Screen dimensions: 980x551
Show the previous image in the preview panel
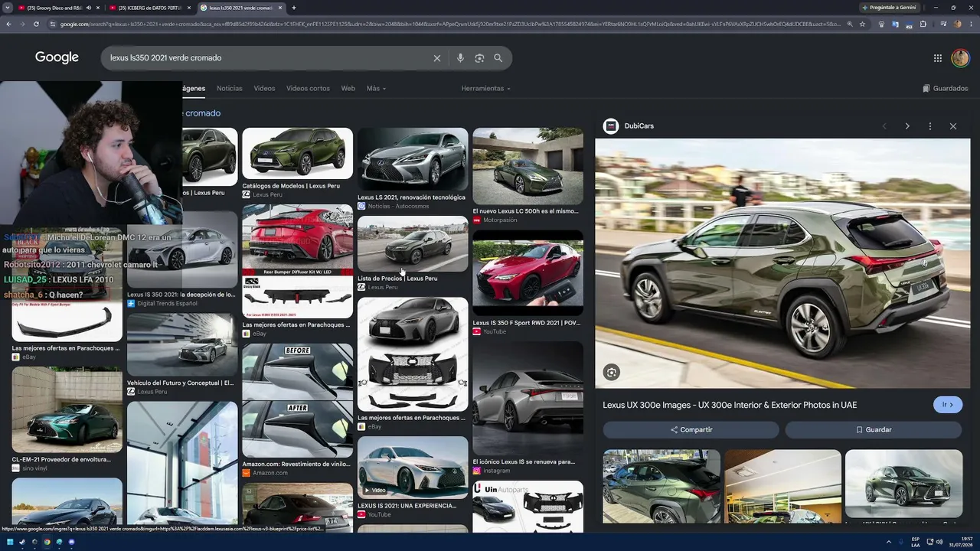884,126
